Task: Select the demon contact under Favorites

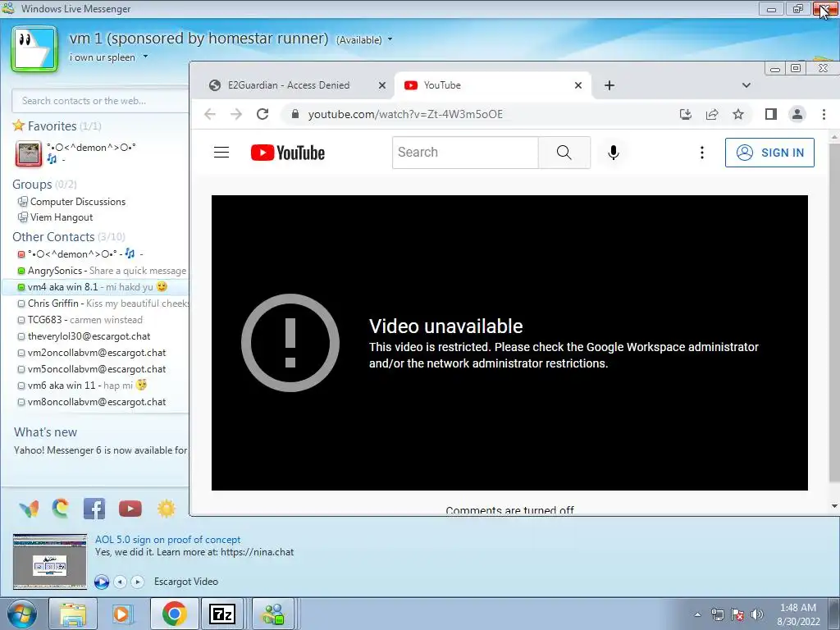Action: (75, 153)
